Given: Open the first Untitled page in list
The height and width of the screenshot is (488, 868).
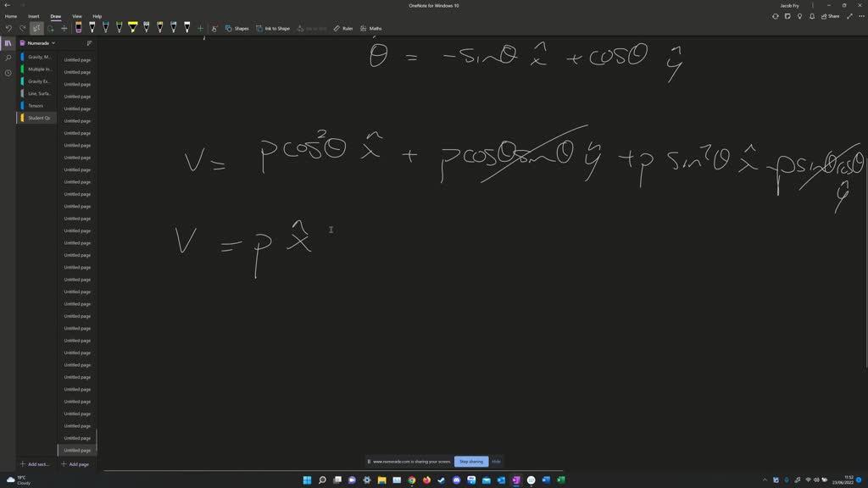Looking at the screenshot, I should [77, 60].
